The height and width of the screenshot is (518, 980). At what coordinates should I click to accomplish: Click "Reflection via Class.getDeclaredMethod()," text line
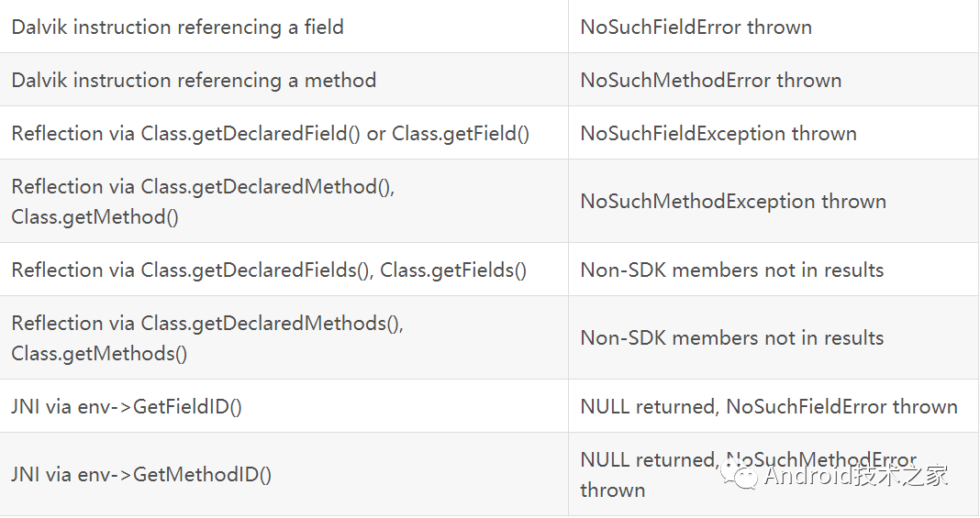click(203, 186)
